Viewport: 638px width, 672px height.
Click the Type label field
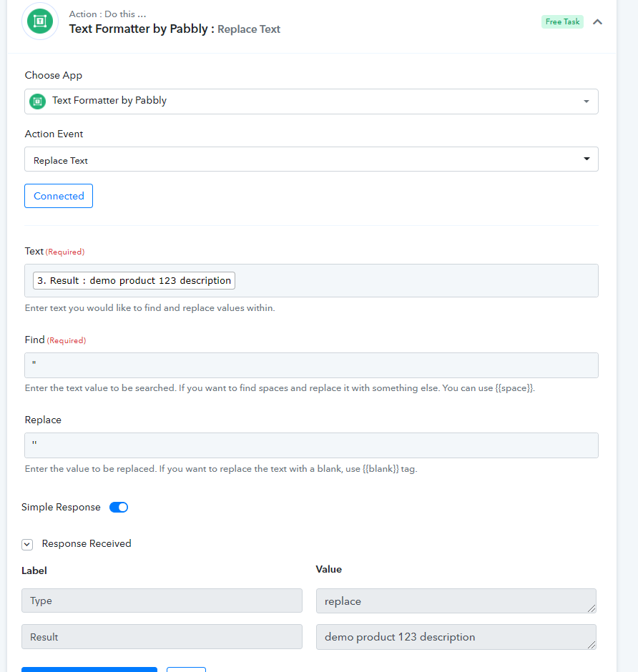[162, 601]
